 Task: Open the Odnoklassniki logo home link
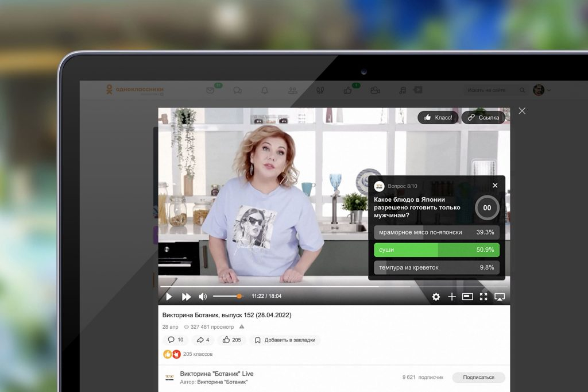(135, 90)
